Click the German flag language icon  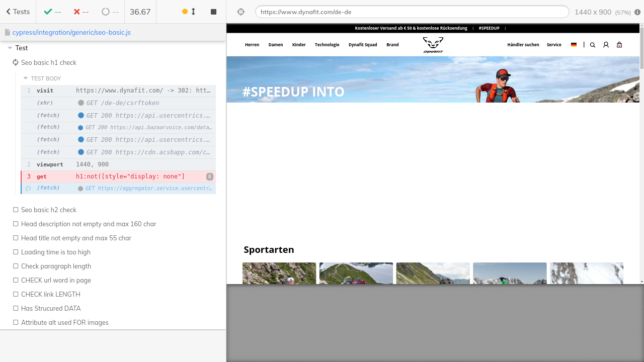click(574, 45)
